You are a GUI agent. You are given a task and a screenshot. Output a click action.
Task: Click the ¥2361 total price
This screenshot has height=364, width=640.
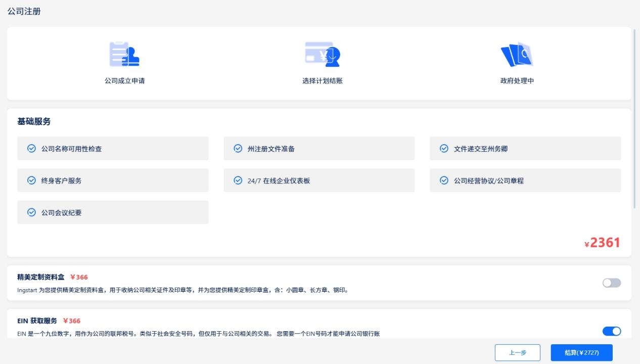tap(602, 243)
